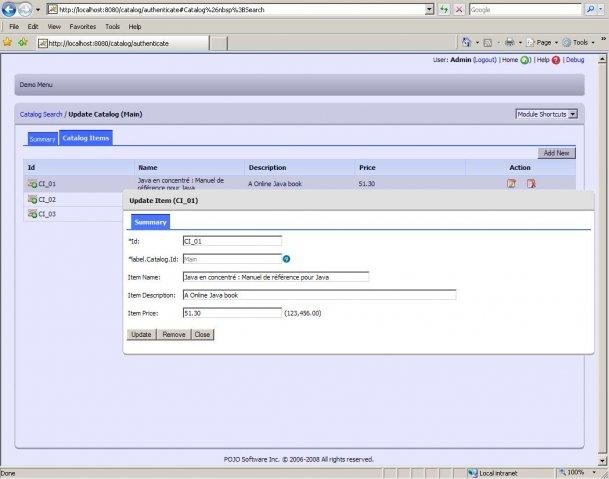Click the browser Home toolbar icon
This screenshot has width=609, height=479.
pyautogui.click(x=466, y=42)
